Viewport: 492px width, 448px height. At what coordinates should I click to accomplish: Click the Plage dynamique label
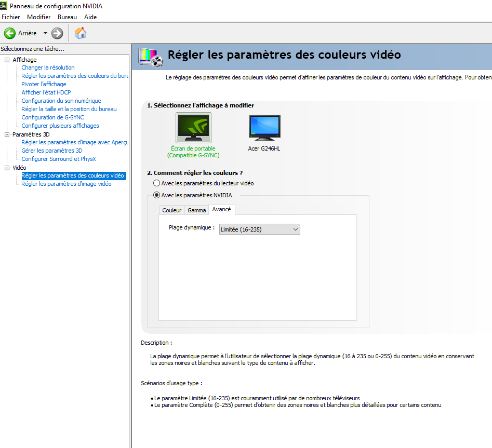[x=192, y=227]
